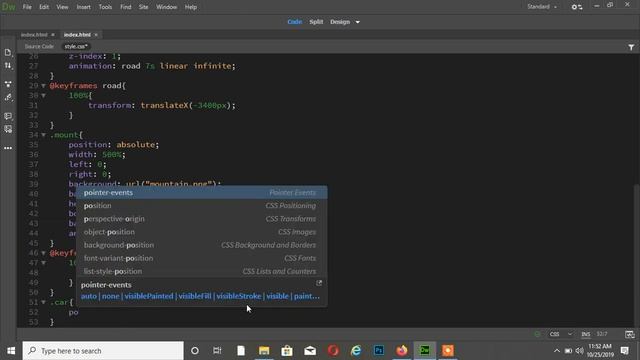This screenshot has height=360, width=640.
Task: Choose 'position' from the autocomplete list
Action: pos(202,206)
